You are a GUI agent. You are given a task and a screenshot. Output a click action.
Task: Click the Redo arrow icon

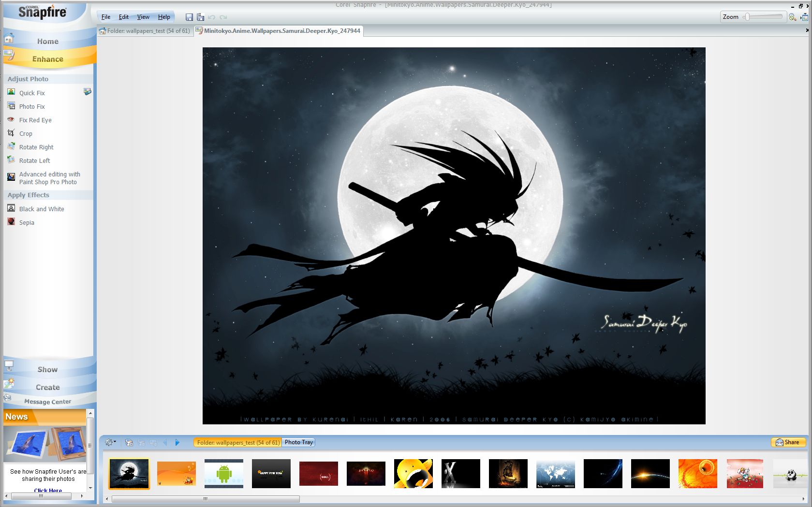click(223, 17)
